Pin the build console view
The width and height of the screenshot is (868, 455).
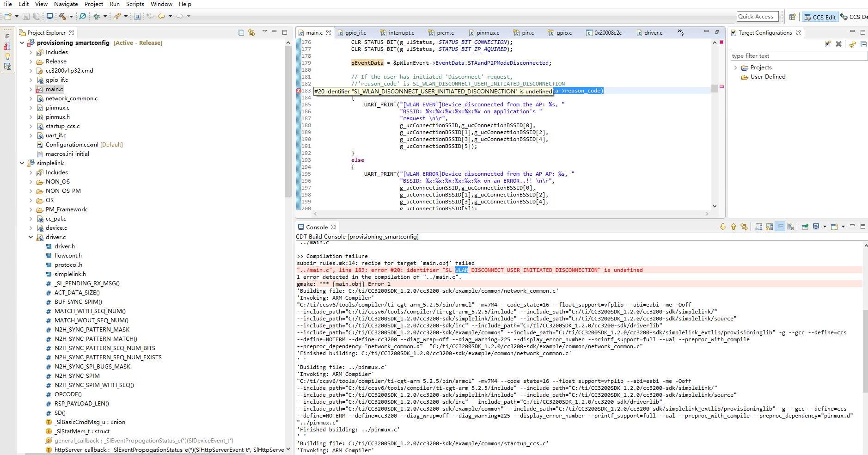pos(805,227)
